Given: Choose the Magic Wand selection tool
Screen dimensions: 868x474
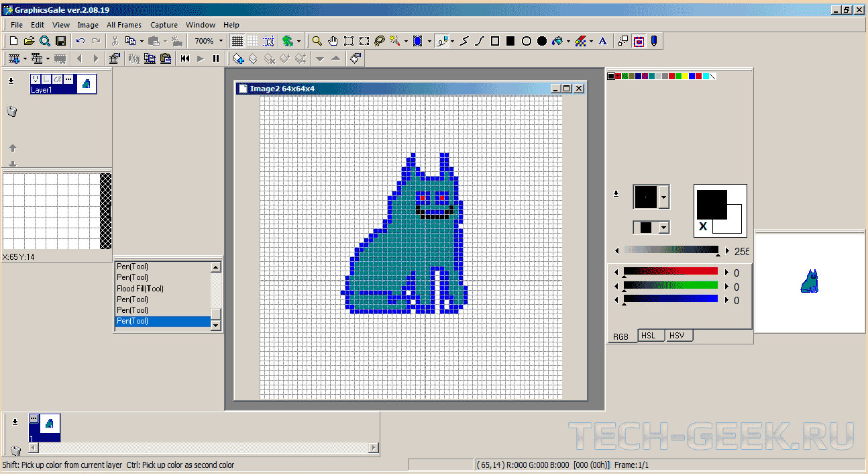Looking at the screenshot, I should click(395, 41).
